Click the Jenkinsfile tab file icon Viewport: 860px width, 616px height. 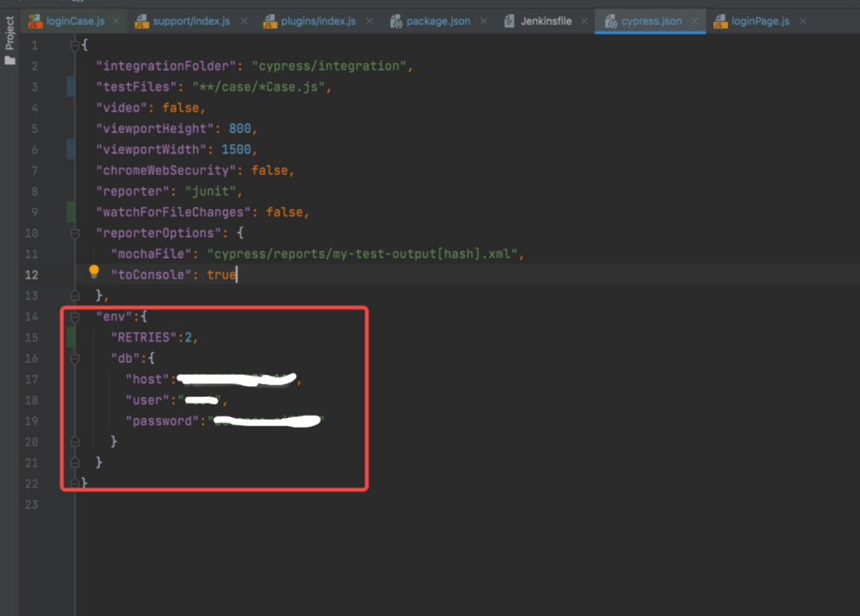click(510, 21)
